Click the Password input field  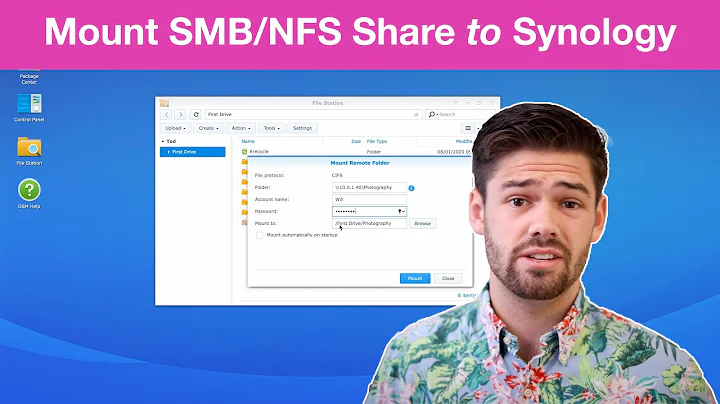369,211
